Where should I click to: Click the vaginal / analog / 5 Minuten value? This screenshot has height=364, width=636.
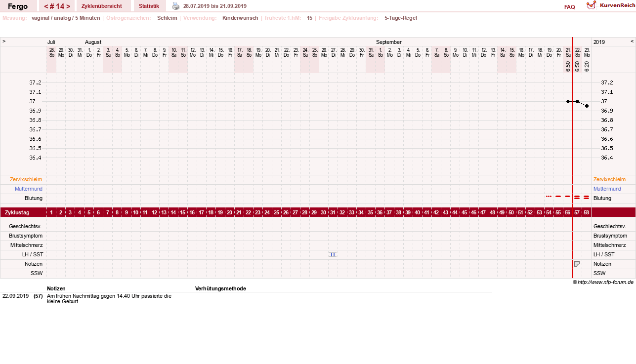[x=66, y=18]
